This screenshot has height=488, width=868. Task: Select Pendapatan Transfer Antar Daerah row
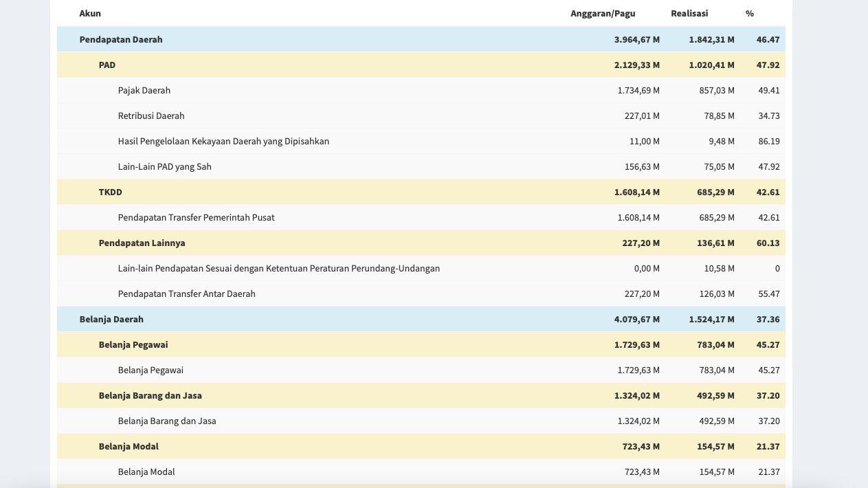click(x=186, y=294)
